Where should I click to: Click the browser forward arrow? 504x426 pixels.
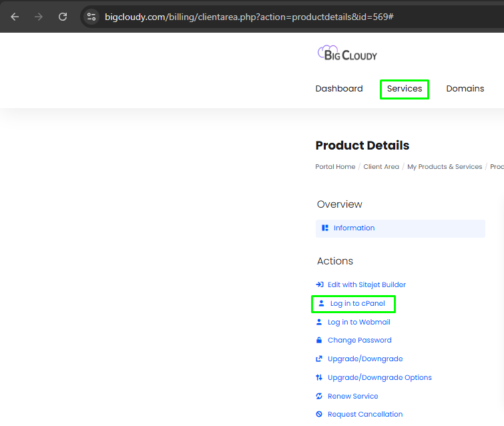click(x=39, y=16)
